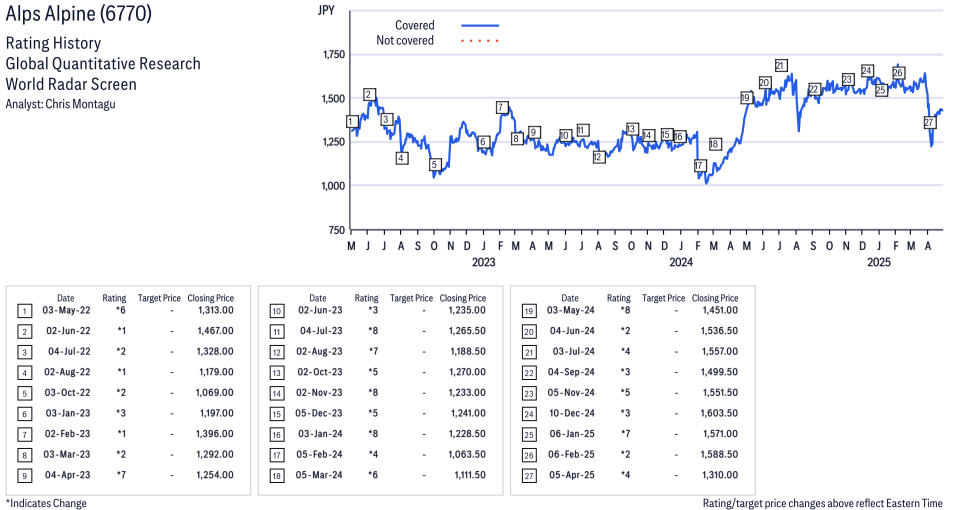
Task: Click chart marker 12 on the price line
Action: 598,157
